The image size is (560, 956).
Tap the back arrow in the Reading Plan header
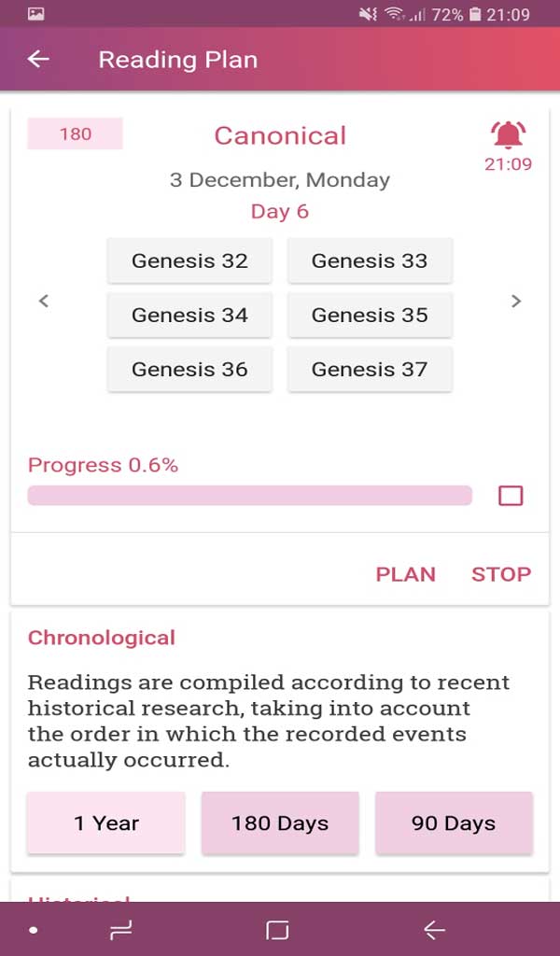(x=37, y=60)
